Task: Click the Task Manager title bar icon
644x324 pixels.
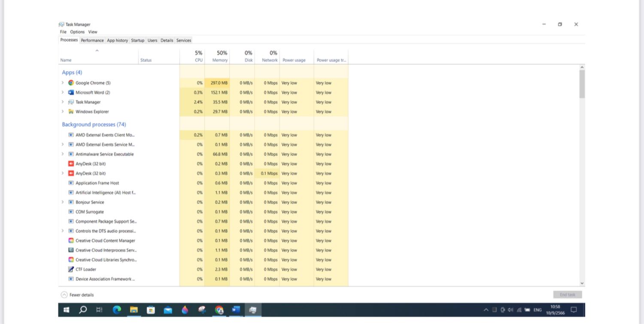Action: 61,24
